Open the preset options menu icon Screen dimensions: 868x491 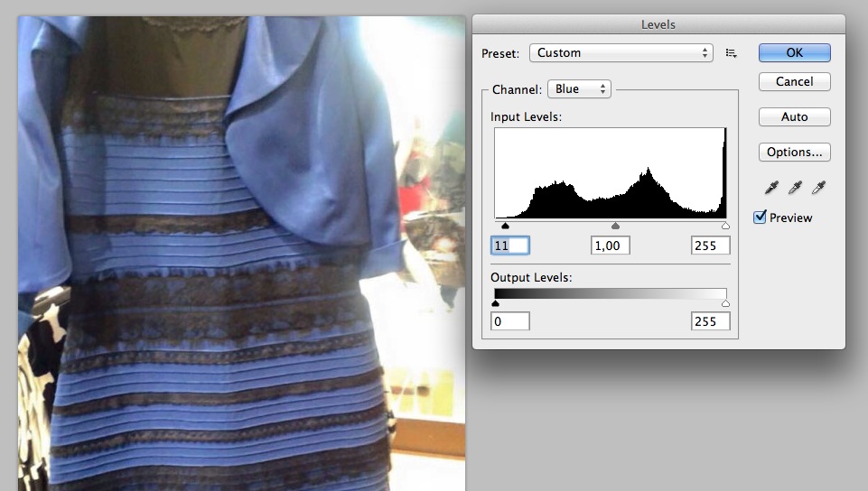click(732, 53)
